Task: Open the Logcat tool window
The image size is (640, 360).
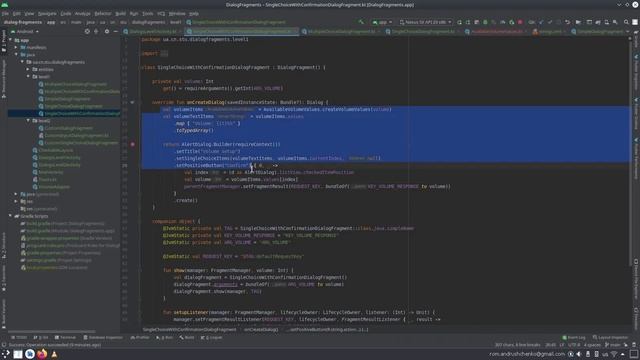Action: (211, 338)
